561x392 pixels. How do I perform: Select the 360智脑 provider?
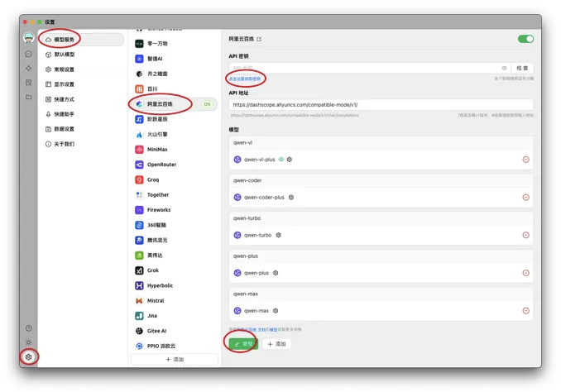pos(174,225)
